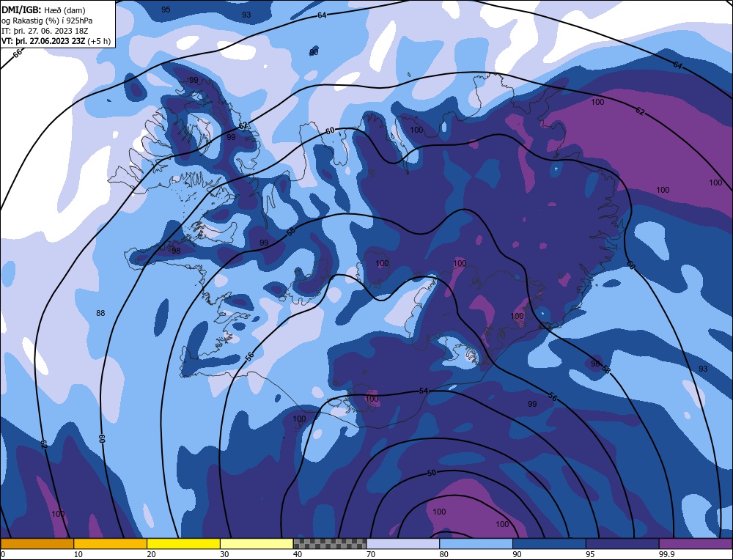Click the 'VT: þri. 27.06.2023 23Z' valid time

(x=43, y=41)
